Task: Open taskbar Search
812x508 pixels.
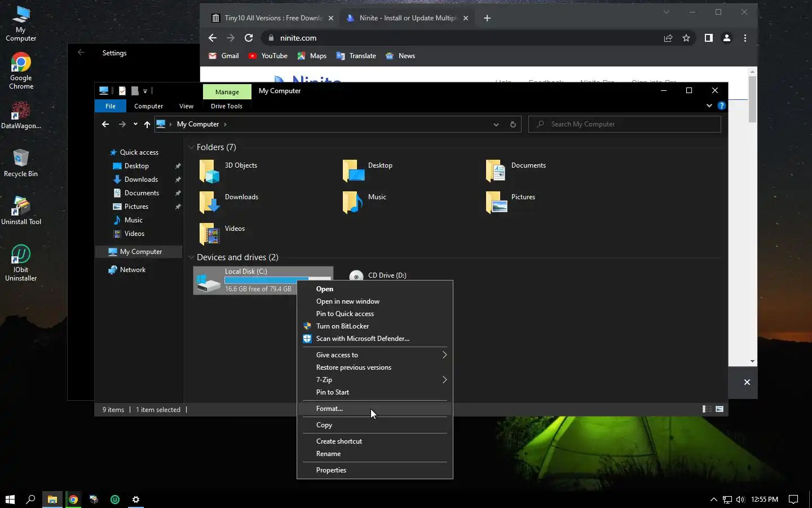Action: coord(31,499)
